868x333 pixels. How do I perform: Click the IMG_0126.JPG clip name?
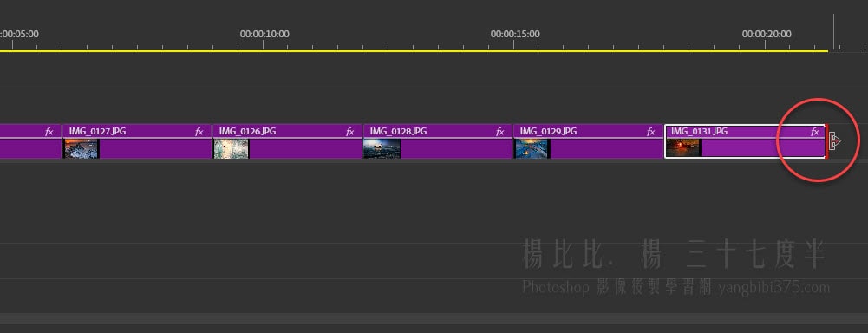point(247,132)
